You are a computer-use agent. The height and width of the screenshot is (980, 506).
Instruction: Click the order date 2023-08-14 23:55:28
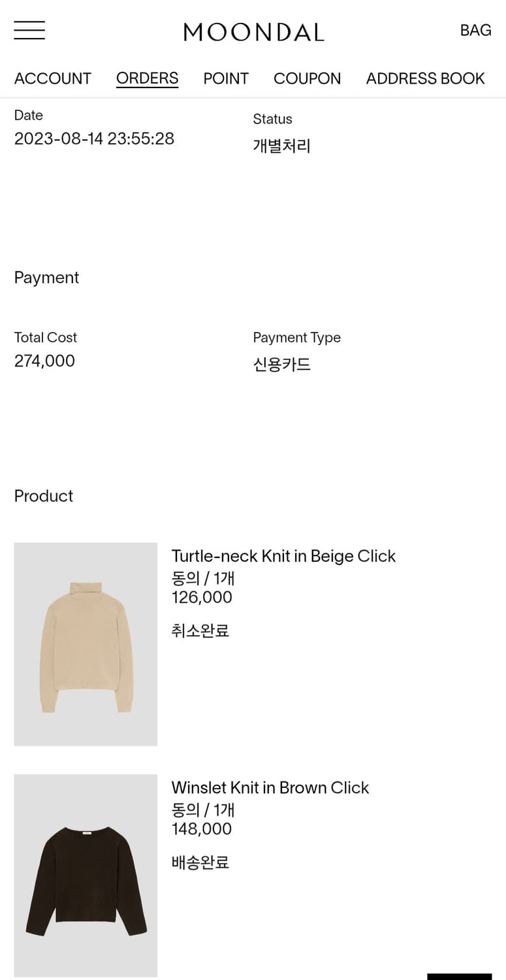point(94,139)
